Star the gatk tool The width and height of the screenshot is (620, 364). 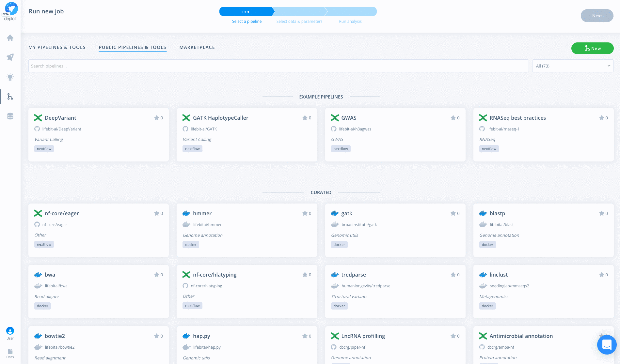pyautogui.click(x=453, y=213)
